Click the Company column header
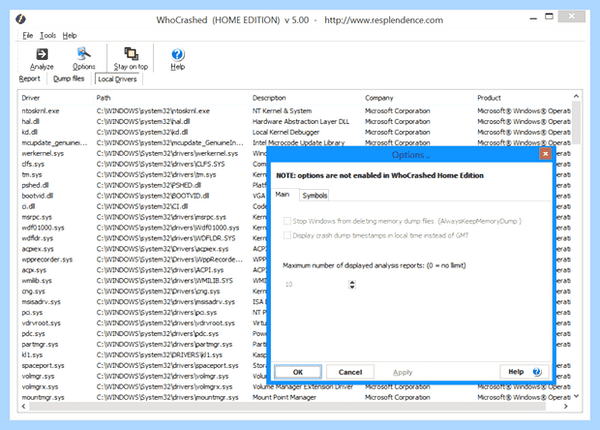The image size is (600, 430). (379, 98)
